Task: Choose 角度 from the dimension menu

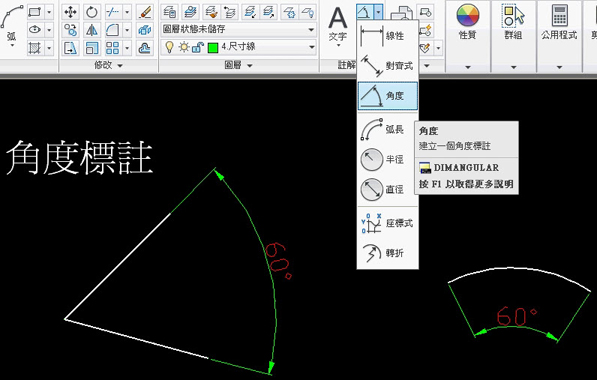Action: [x=388, y=96]
